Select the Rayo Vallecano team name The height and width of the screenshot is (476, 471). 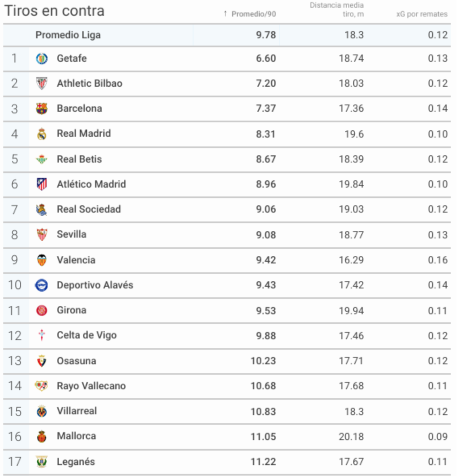[x=92, y=386]
